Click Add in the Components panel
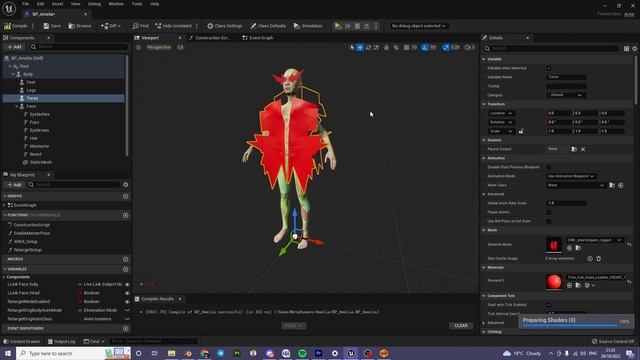The width and height of the screenshot is (640, 360). tap(14, 47)
